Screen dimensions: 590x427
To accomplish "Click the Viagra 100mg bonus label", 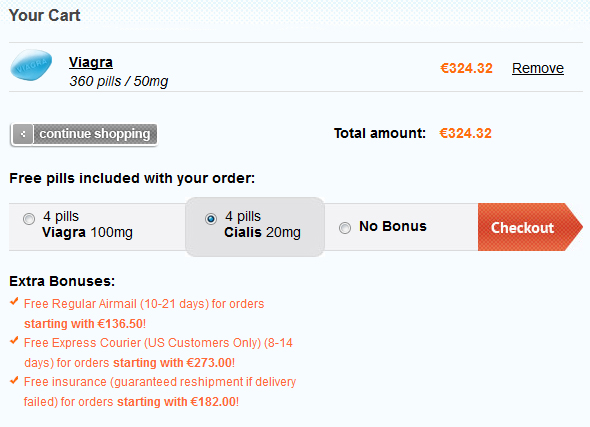I will (x=87, y=225).
